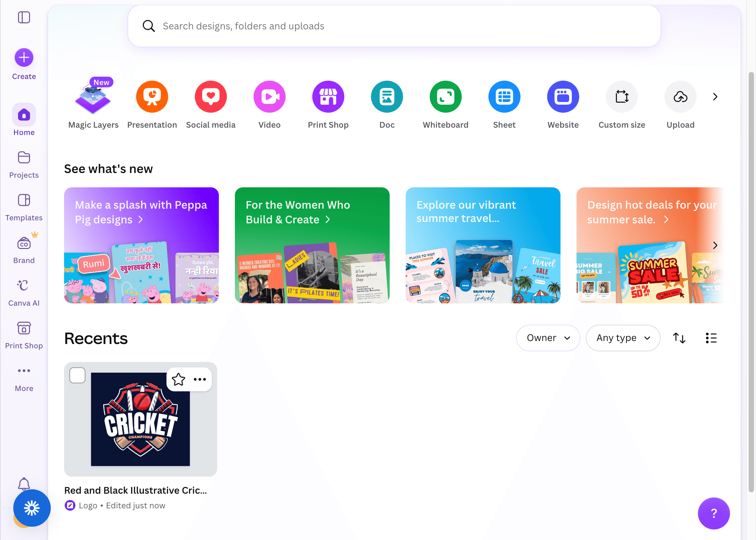Advance the See what's new carousel
756x540 pixels.
[x=715, y=245]
